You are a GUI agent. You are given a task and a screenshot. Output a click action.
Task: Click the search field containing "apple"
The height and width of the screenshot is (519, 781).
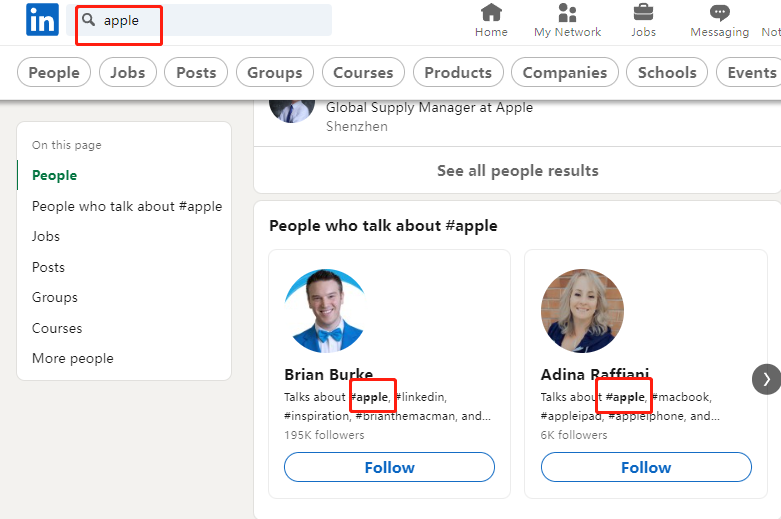(199, 20)
